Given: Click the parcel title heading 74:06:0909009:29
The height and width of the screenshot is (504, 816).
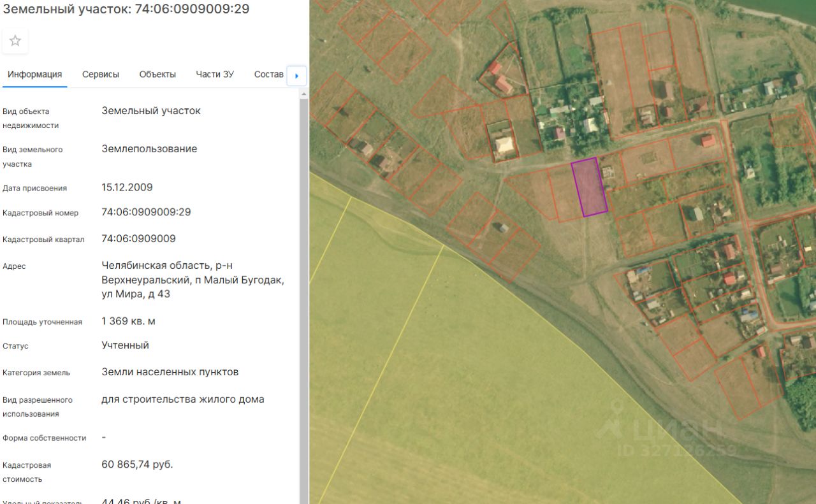Looking at the screenshot, I should coord(125,9).
